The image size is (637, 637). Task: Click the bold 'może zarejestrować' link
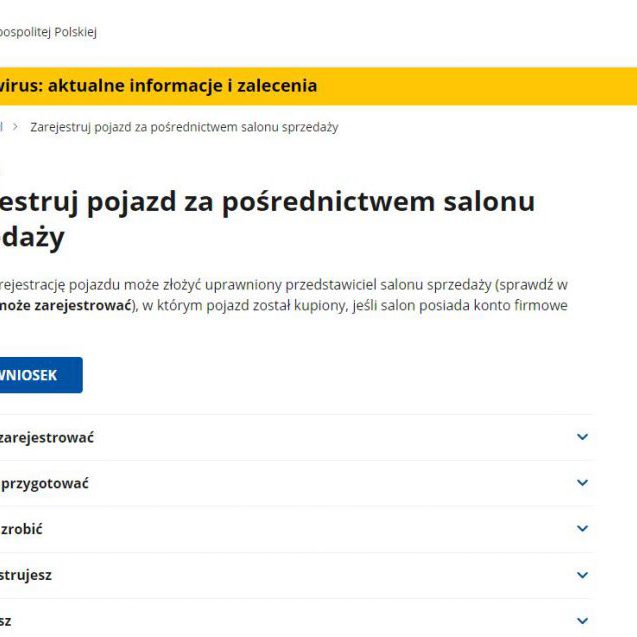pos(66,305)
